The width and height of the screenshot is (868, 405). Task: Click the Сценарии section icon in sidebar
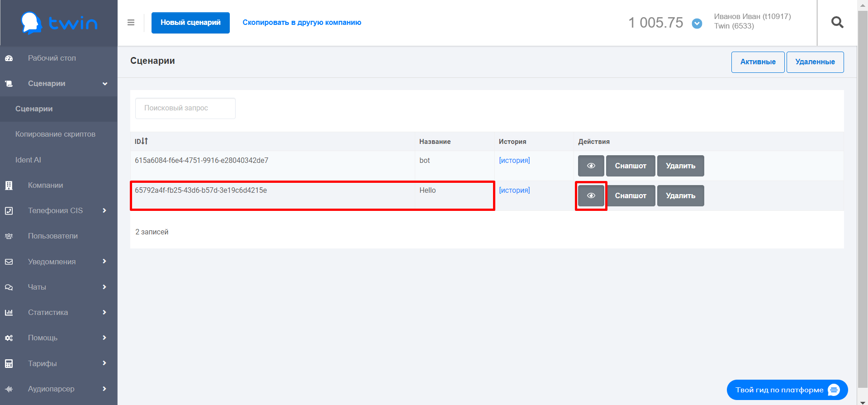(x=9, y=83)
